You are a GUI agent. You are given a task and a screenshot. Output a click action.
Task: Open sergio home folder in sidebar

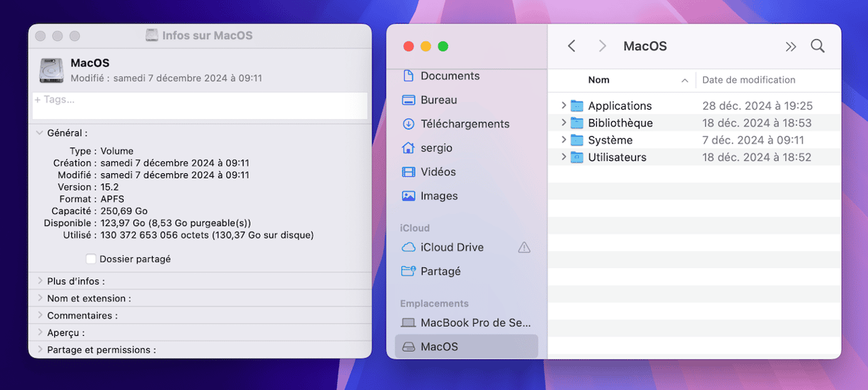pos(437,148)
